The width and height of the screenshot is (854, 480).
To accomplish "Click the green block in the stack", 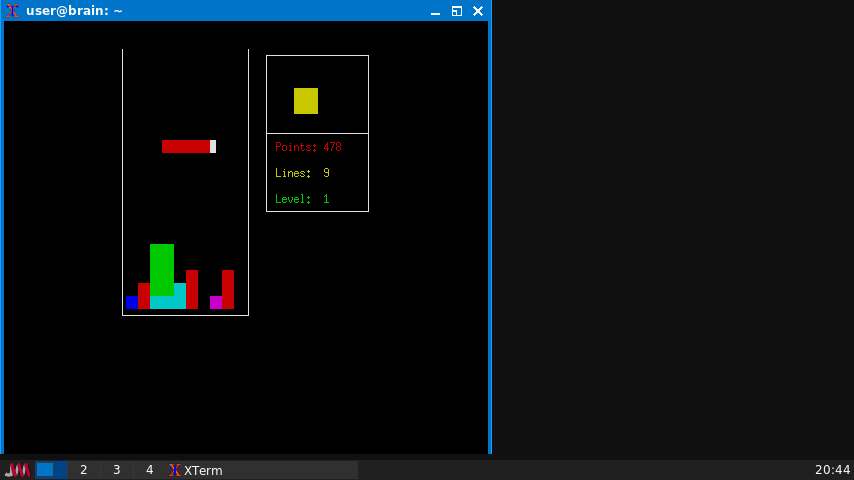I will coord(162,270).
